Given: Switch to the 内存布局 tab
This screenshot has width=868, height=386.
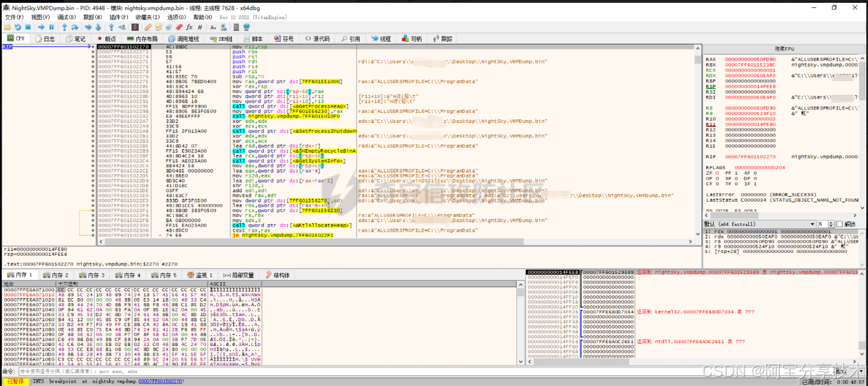Looking at the screenshot, I should [142, 39].
